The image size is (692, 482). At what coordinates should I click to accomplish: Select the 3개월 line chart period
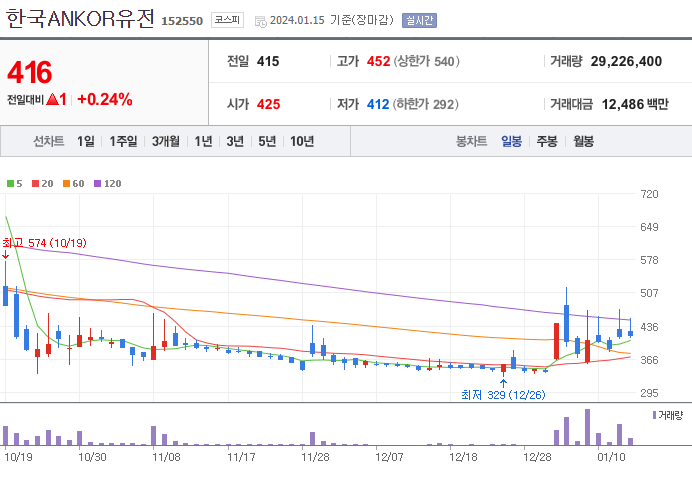click(x=166, y=141)
